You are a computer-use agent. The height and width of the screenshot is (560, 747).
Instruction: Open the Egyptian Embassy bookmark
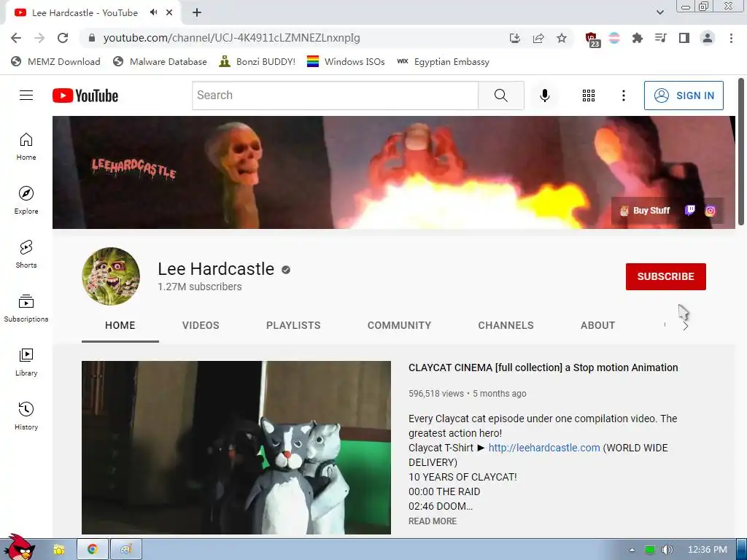tap(443, 61)
